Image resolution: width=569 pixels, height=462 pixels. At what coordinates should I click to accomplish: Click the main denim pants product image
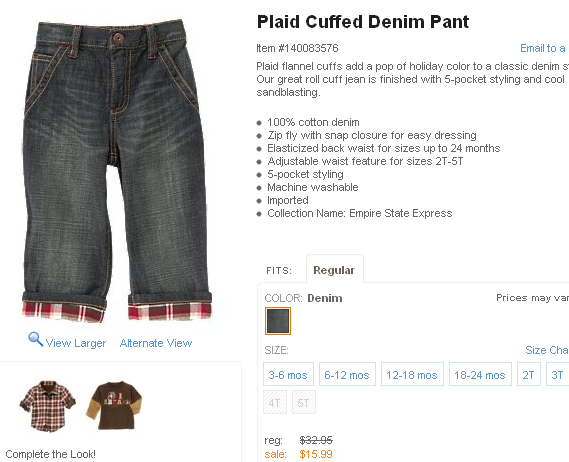click(x=117, y=171)
